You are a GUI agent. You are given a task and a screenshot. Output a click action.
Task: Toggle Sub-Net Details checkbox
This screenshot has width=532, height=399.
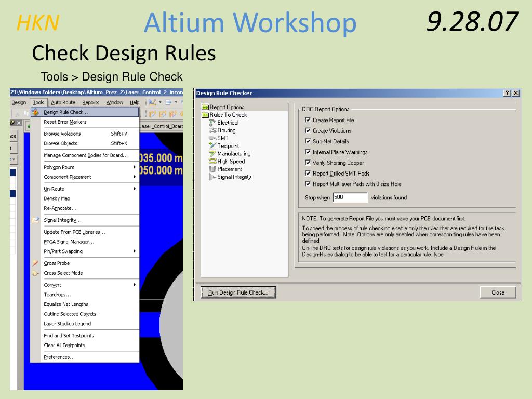308,141
